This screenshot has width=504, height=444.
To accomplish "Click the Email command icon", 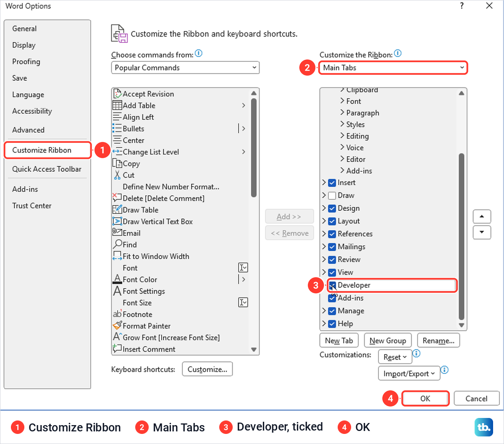I will tap(117, 232).
